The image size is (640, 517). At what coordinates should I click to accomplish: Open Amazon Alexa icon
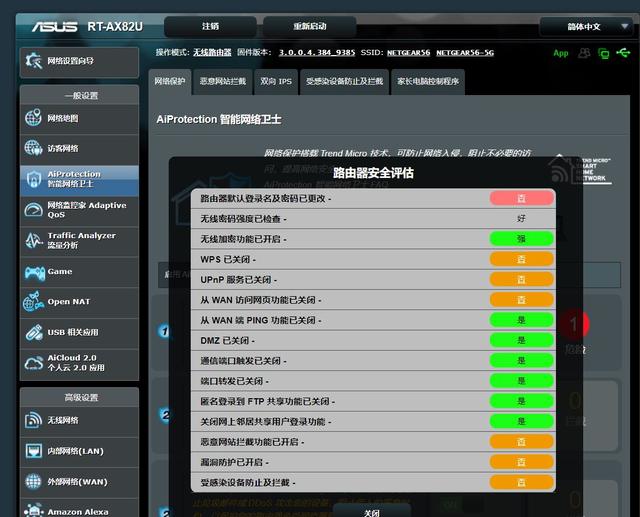(x=33, y=511)
